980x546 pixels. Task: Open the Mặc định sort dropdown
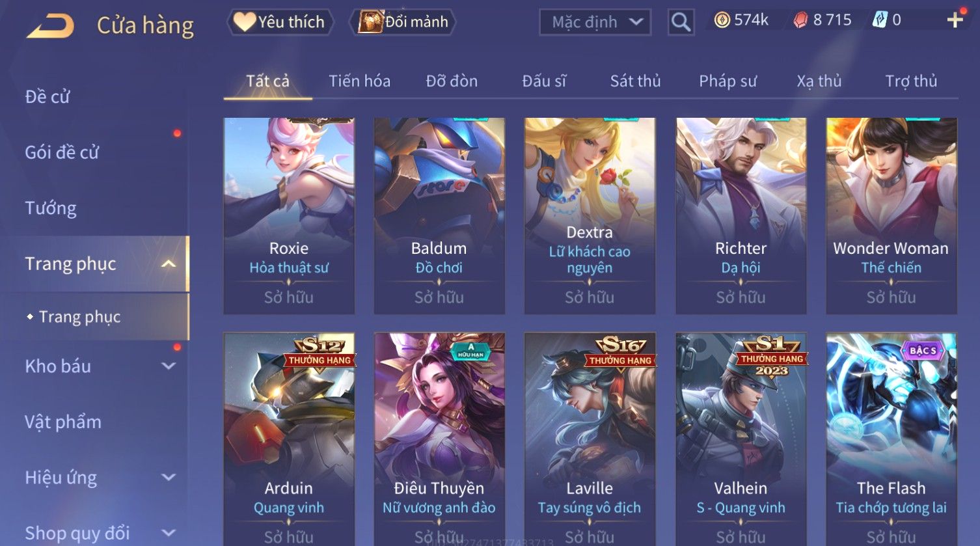(x=595, y=22)
